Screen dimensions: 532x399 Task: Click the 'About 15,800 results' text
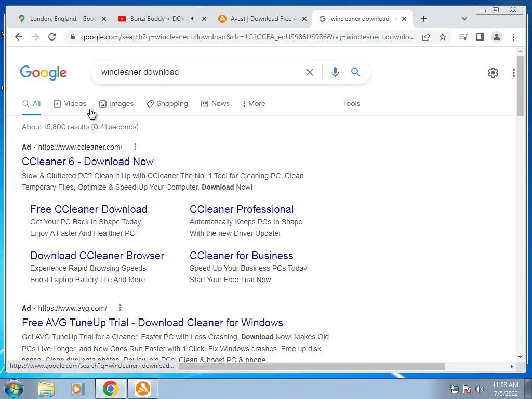pyautogui.click(x=80, y=127)
